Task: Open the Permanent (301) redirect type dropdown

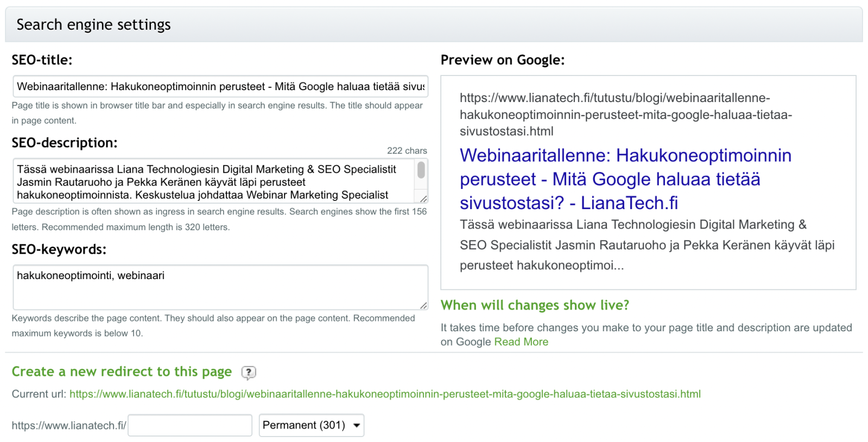Action: (x=311, y=425)
